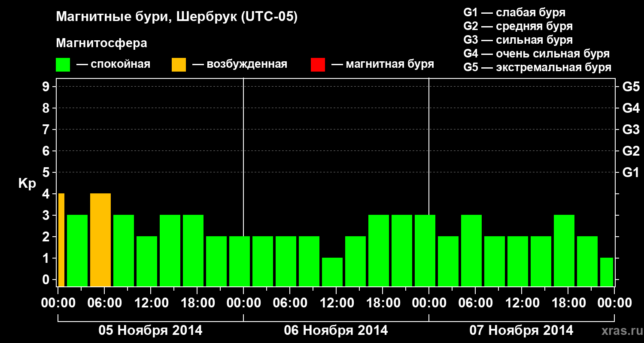This screenshot has width=644, height=343.
Task: Click the '06 Ноября 2014' date label
Action: click(x=336, y=330)
